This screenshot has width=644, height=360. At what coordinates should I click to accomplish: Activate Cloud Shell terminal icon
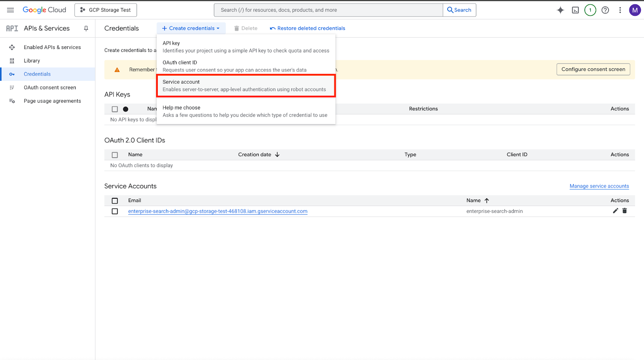[575, 10]
